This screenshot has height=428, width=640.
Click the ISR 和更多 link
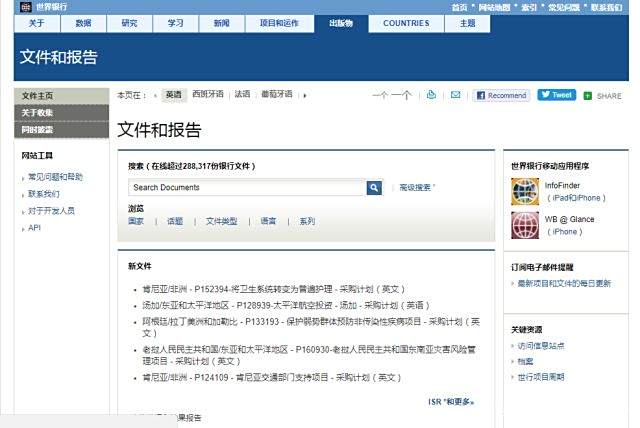451,402
